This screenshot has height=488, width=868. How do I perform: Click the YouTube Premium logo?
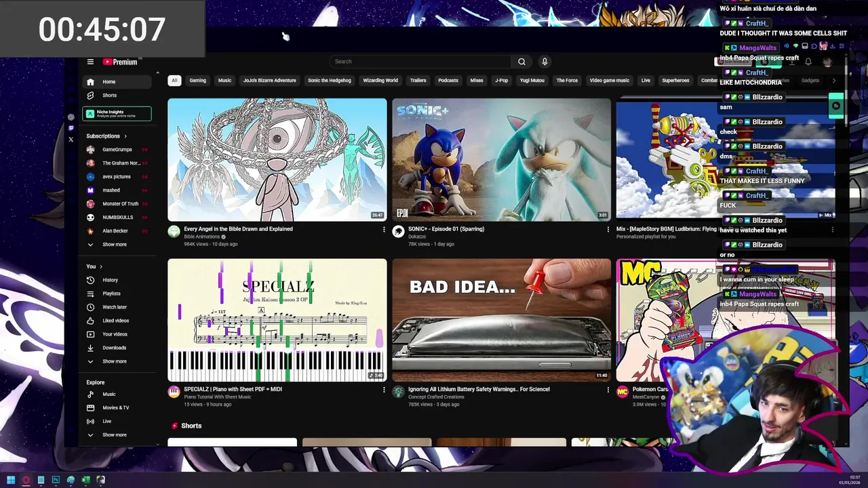120,62
